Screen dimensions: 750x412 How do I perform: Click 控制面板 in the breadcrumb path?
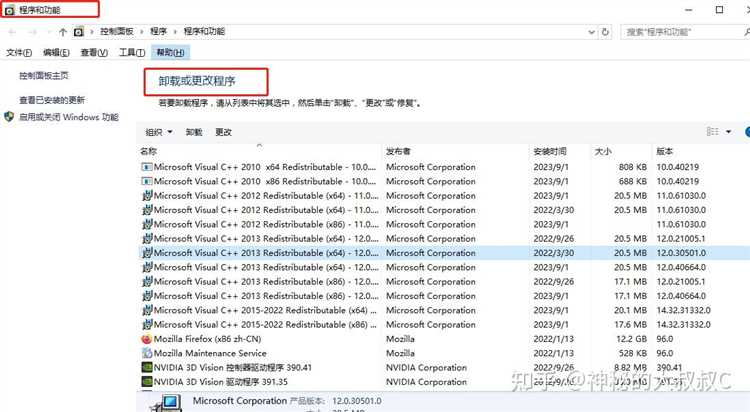117,32
